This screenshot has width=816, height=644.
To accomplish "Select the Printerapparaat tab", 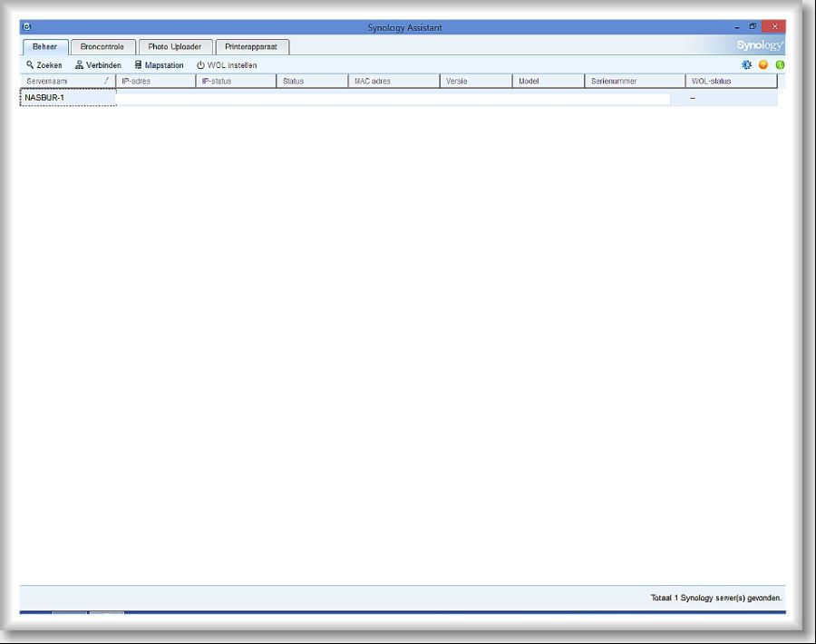I will pyautogui.click(x=251, y=47).
